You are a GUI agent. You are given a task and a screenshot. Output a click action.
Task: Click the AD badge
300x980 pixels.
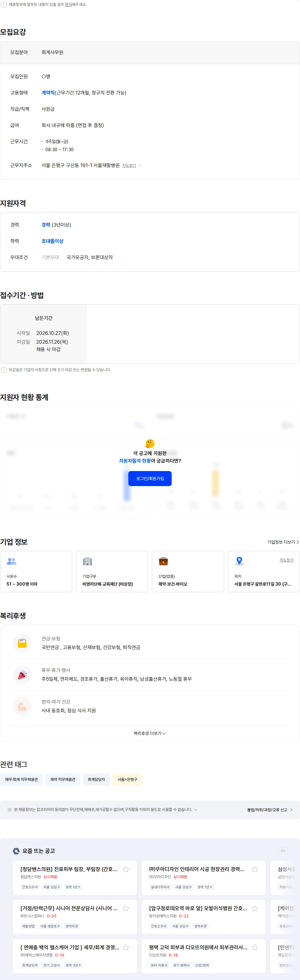(282, 851)
